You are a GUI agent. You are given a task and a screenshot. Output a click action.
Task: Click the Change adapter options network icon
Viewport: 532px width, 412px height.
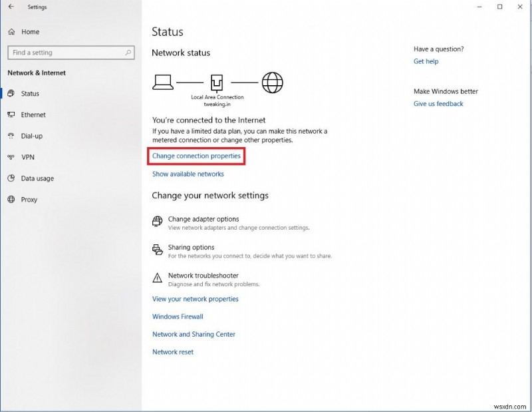point(158,221)
